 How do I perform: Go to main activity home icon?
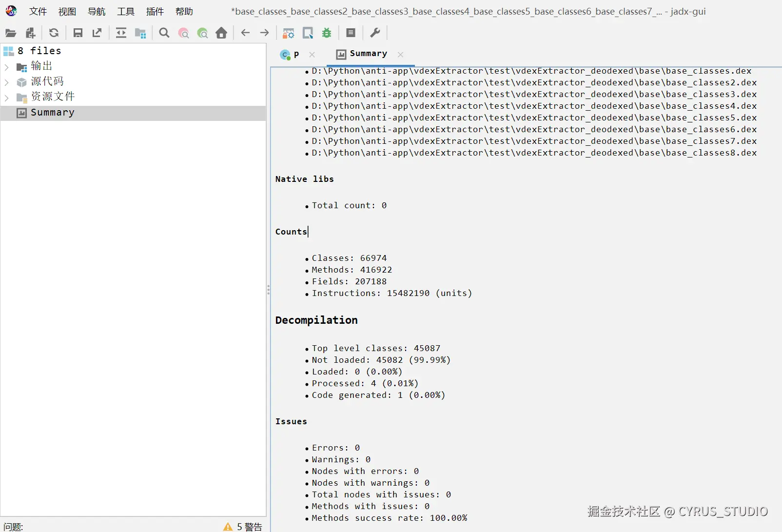[x=221, y=33]
